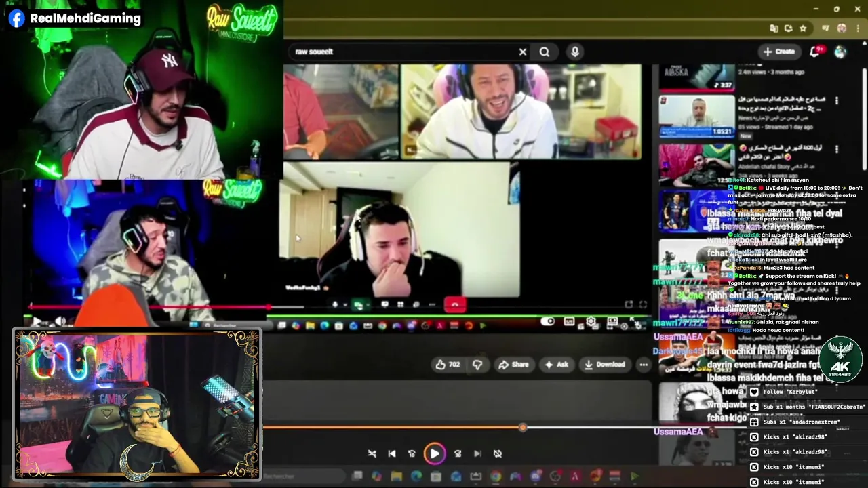The image size is (868, 488).
Task: Bookmark the page with the star icon
Action: pyautogui.click(x=803, y=28)
